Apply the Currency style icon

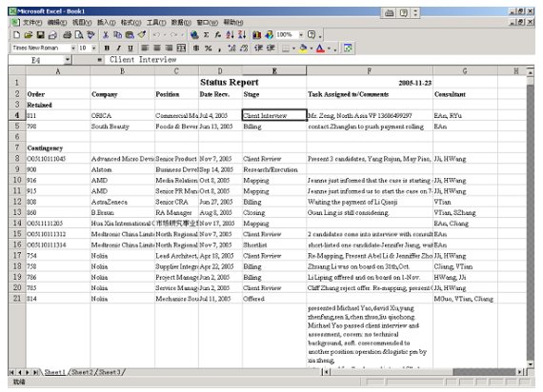click(x=196, y=49)
